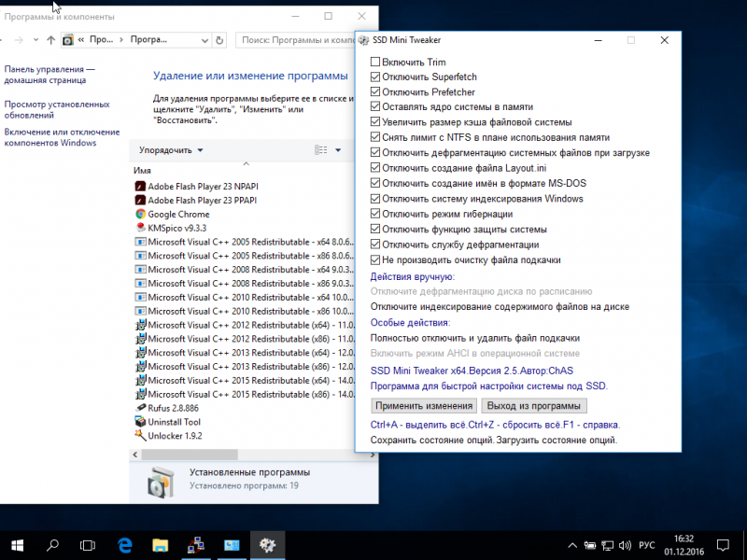Click the SSD Mini Tweaker title bar icon
The image size is (747, 560).
pos(364,40)
